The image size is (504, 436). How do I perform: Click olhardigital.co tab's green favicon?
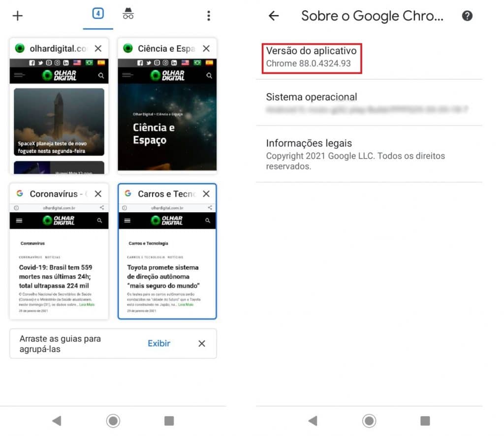pos(20,49)
